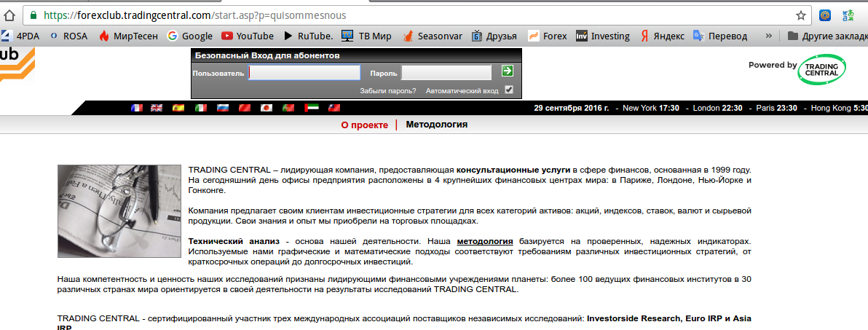
Task: Click the Forex Club logo at top left
Action: (17, 63)
